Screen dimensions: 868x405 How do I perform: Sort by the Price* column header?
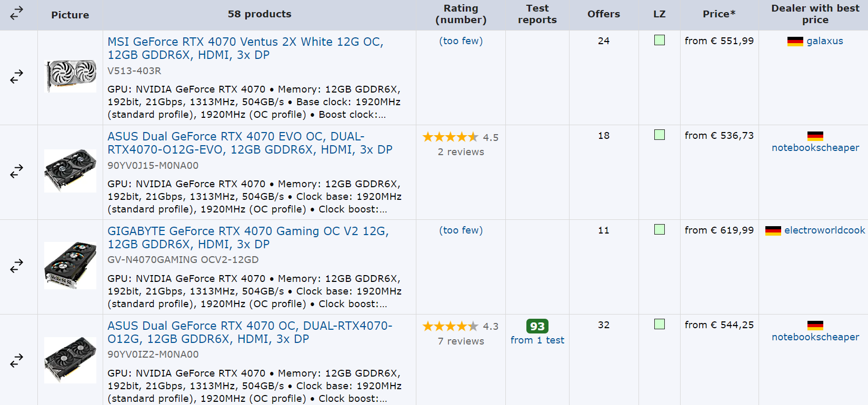point(719,14)
